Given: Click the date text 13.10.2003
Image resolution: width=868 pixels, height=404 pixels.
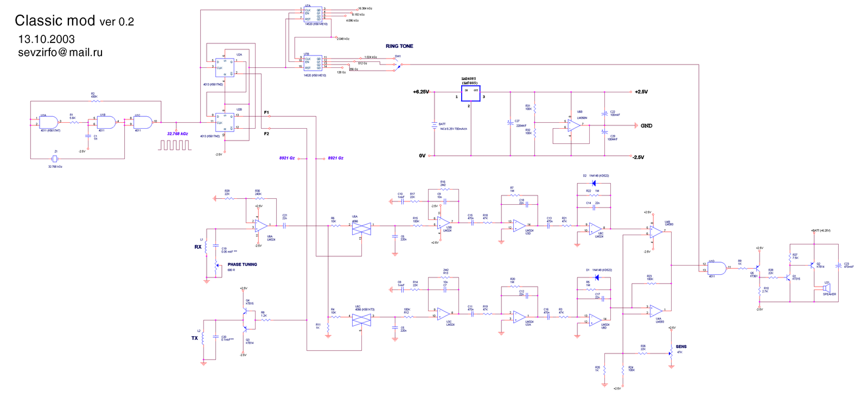Looking at the screenshot, I should [x=46, y=39].
